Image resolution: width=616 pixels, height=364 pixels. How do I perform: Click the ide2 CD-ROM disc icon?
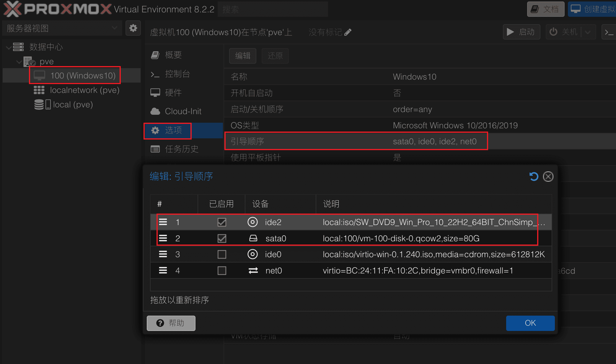click(252, 222)
